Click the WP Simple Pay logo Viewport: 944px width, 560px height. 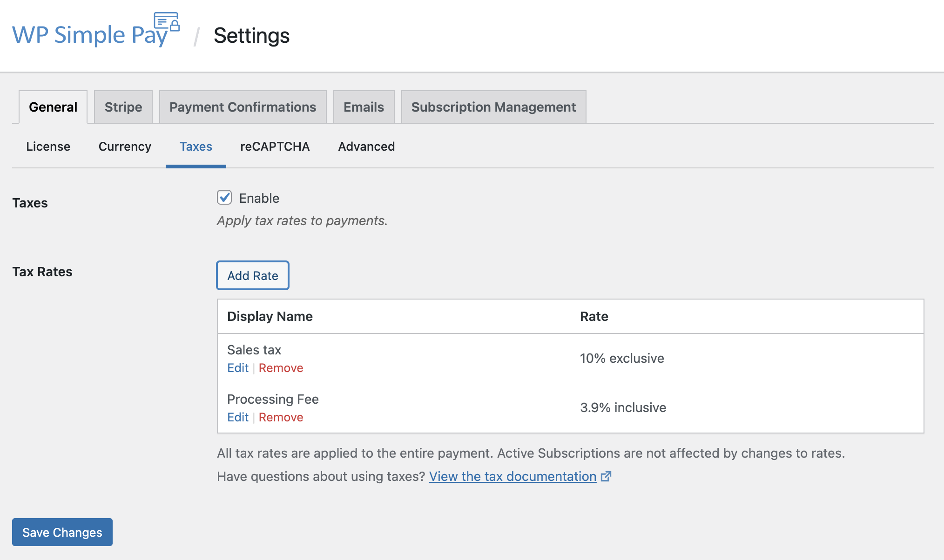pyautogui.click(x=96, y=31)
